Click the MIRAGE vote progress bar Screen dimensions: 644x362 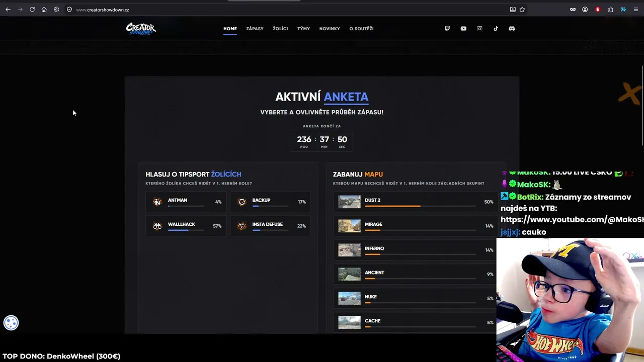click(420, 230)
